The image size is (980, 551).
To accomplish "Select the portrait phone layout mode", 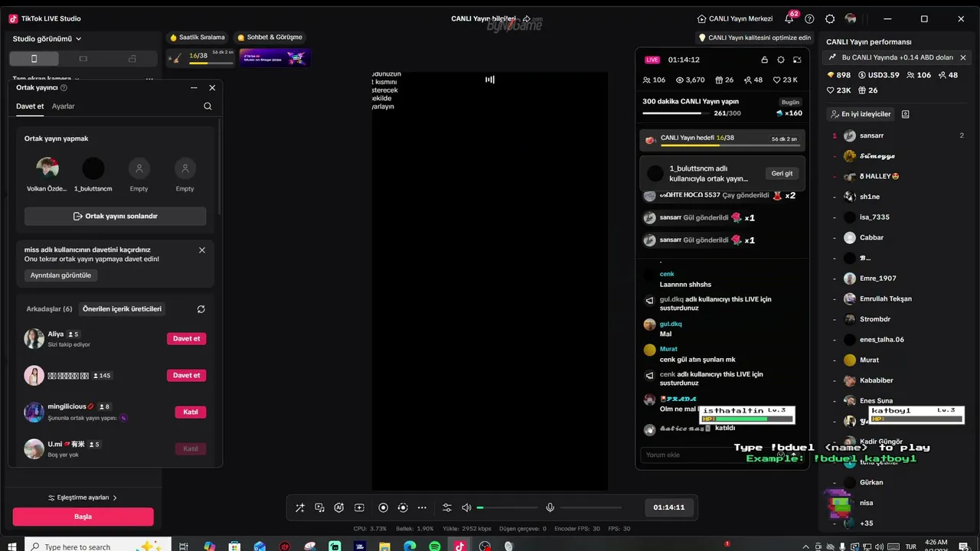I will (34, 59).
